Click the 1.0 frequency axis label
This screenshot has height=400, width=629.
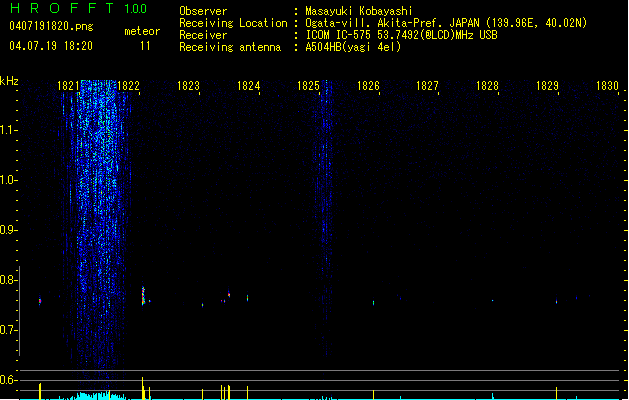(x=8, y=180)
